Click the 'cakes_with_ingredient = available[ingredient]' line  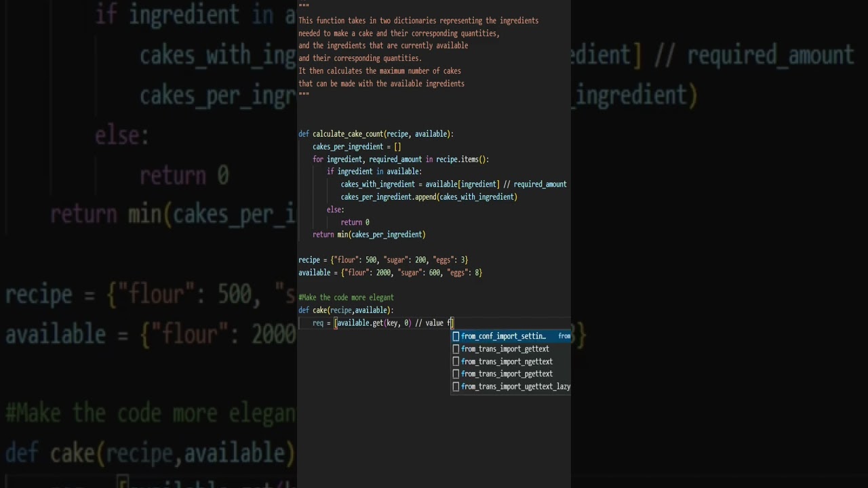tap(454, 184)
